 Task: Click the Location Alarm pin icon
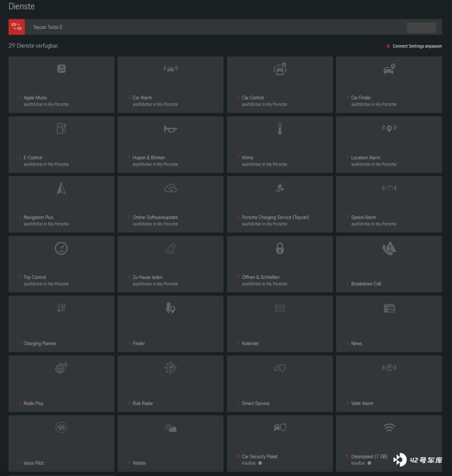(x=389, y=128)
